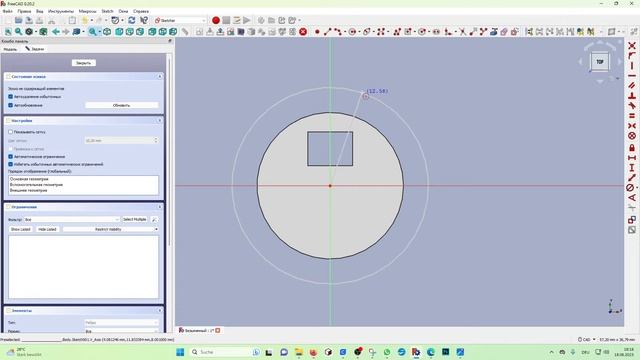Select the Horizontal constraint tool
Viewport: 640px width, 360px height.
[x=632, y=76]
